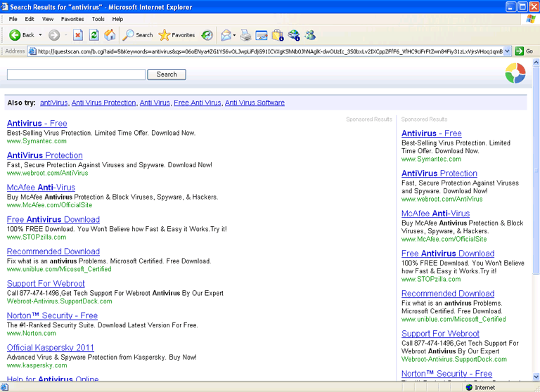Click into the page search text field
The width and height of the screenshot is (540, 392).
76,74
